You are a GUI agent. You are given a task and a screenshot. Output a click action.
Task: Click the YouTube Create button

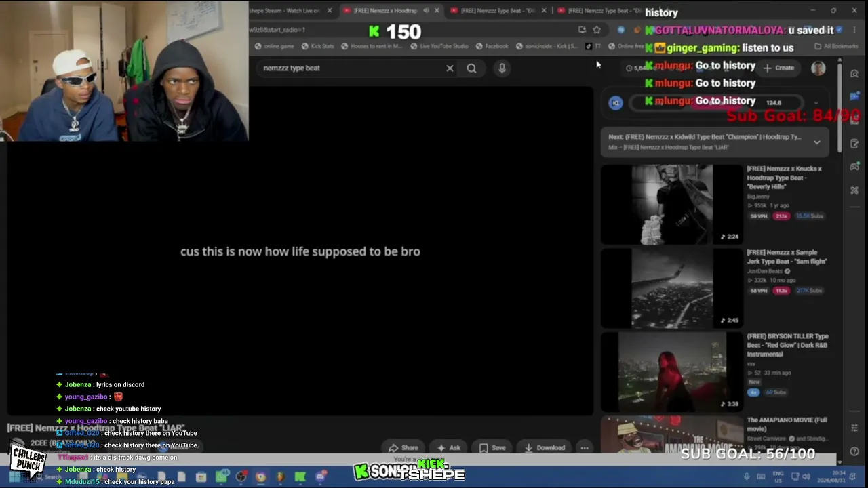pyautogui.click(x=778, y=68)
